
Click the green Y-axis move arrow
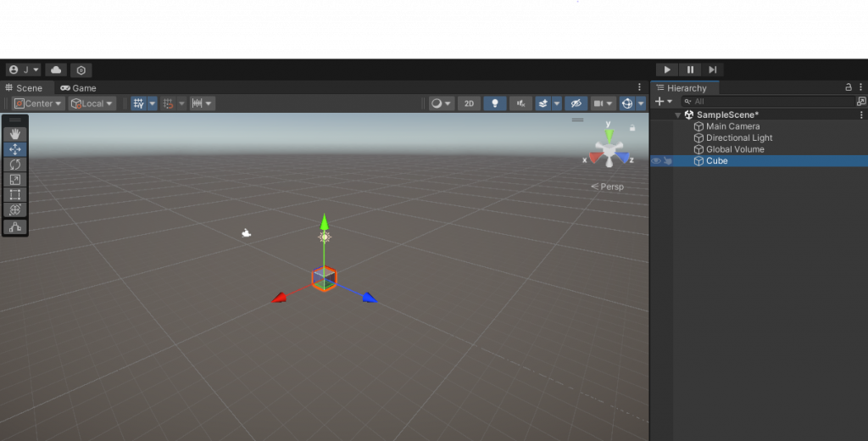point(325,222)
